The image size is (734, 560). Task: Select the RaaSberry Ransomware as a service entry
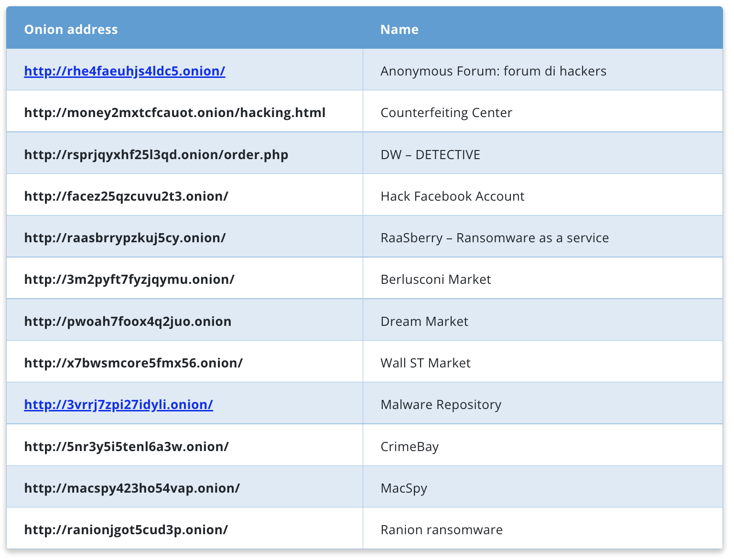[x=495, y=237]
